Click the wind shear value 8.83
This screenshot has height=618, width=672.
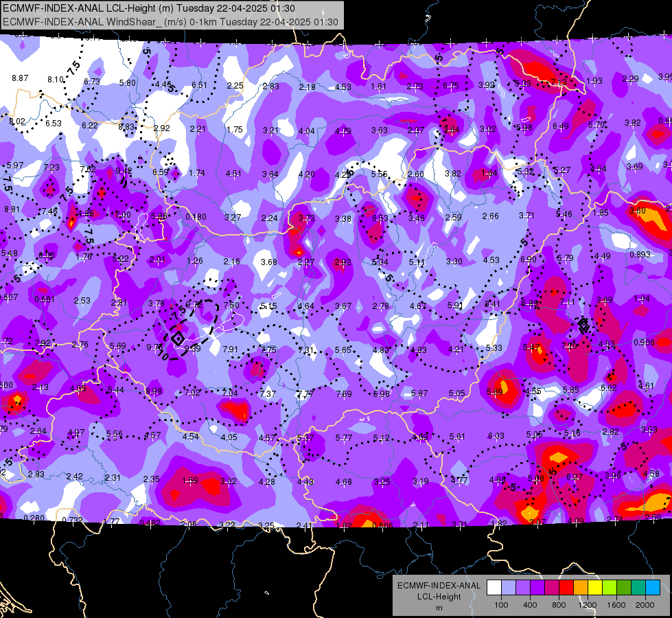(x=126, y=126)
